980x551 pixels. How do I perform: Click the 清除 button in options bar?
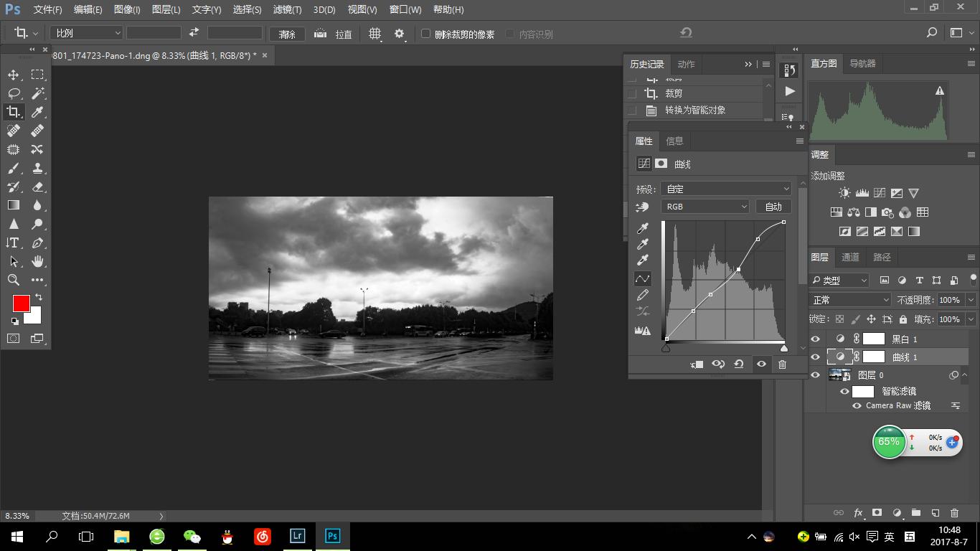click(x=287, y=34)
